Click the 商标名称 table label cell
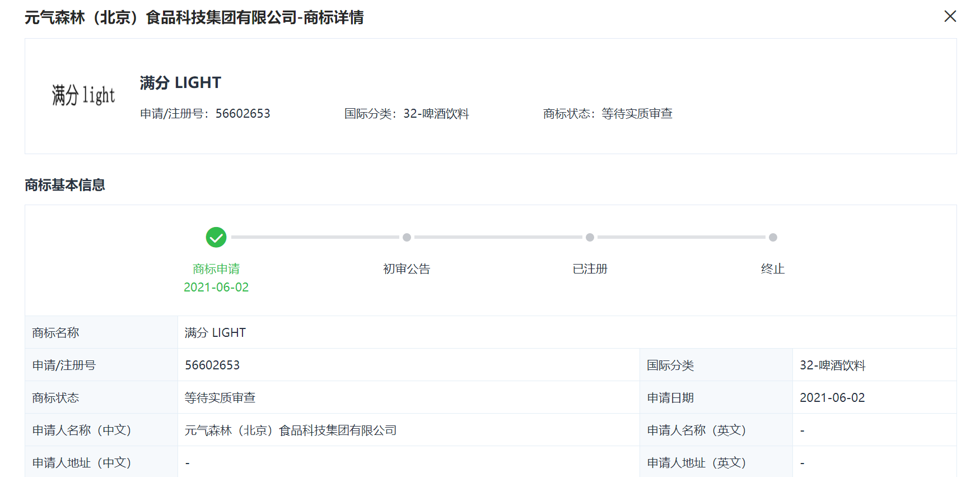This screenshot has height=477, width=980. tap(101, 332)
